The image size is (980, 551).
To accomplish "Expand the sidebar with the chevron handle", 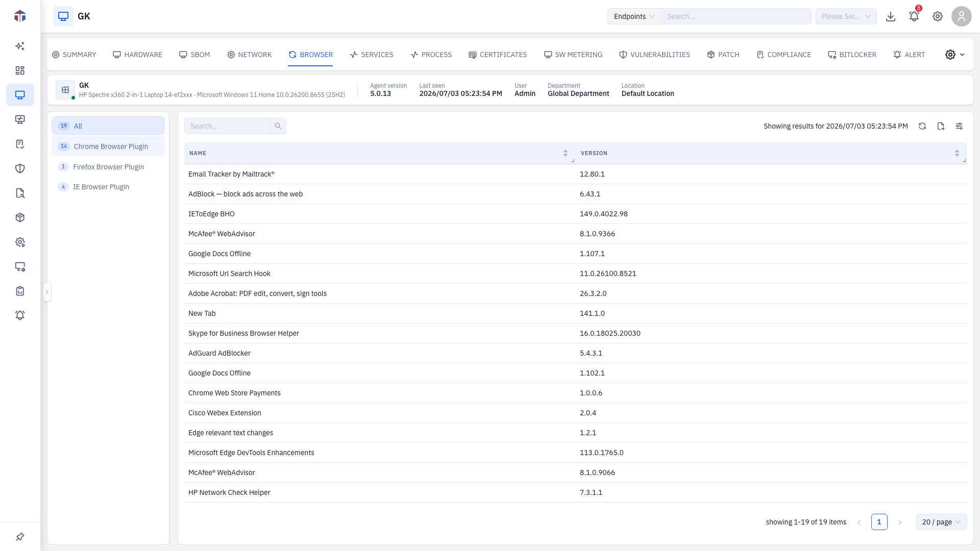I will tap(47, 292).
